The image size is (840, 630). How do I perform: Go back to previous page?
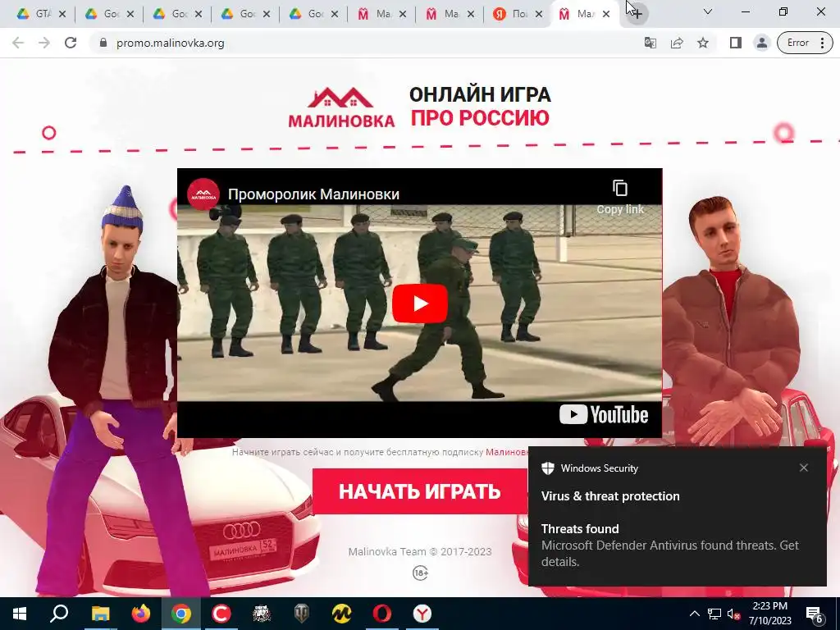[x=18, y=43]
